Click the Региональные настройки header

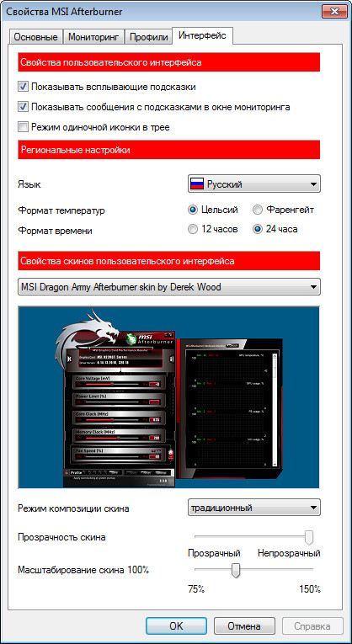click(x=168, y=151)
